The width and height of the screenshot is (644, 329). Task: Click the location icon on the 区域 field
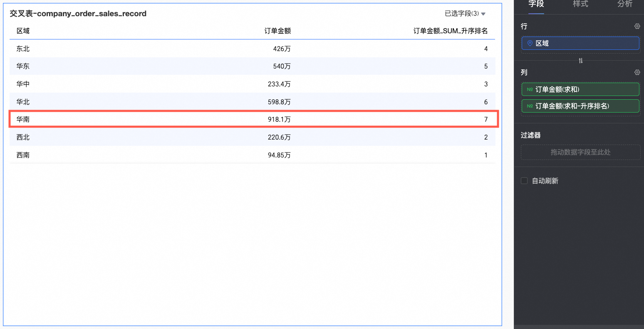[530, 43]
